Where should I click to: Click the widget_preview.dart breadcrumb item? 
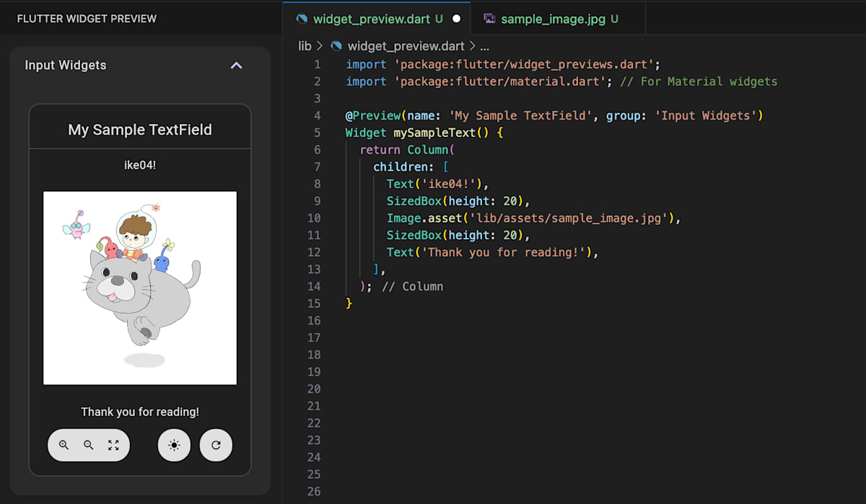click(406, 46)
